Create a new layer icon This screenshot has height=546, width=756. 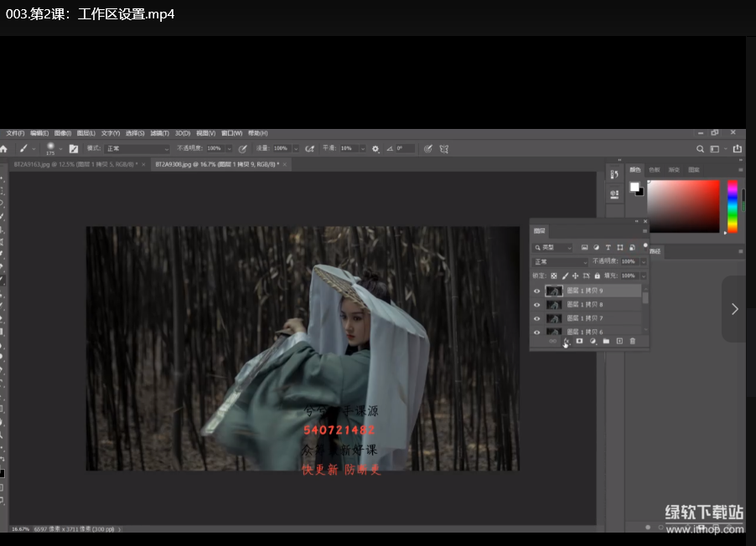tap(619, 341)
